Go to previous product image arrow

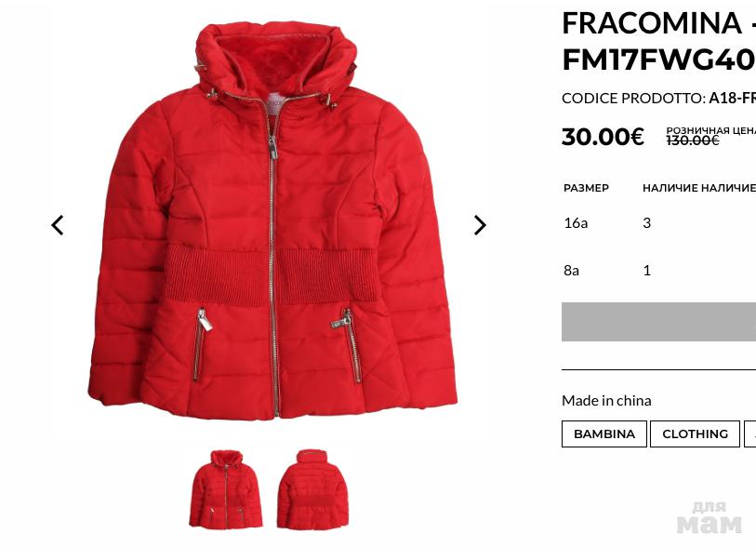(58, 225)
